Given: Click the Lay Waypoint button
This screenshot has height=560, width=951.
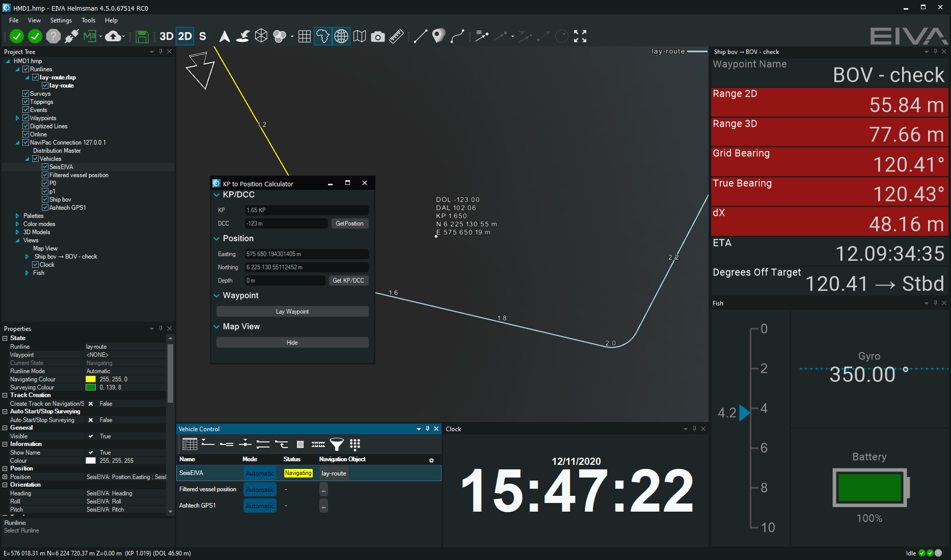Looking at the screenshot, I should [292, 312].
